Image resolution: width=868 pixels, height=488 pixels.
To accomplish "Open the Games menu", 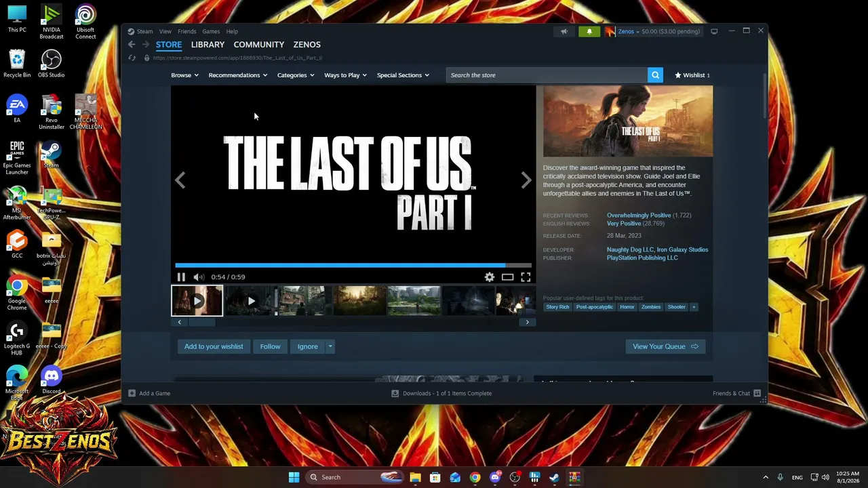I will tap(211, 31).
